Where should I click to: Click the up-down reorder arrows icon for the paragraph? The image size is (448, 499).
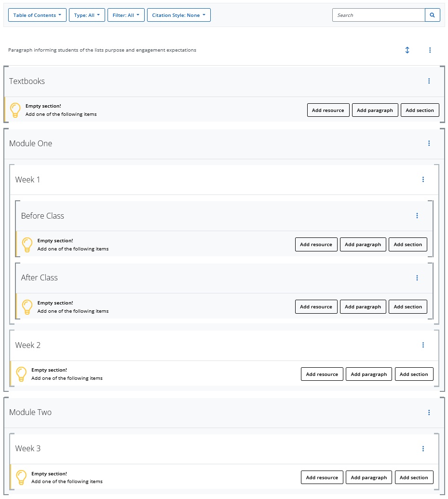click(x=407, y=50)
